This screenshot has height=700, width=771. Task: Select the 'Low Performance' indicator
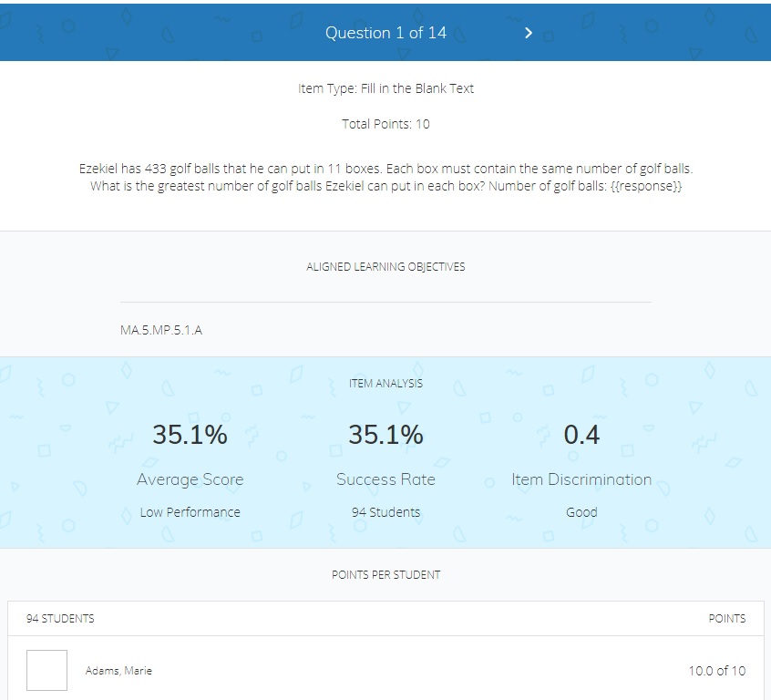click(190, 512)
